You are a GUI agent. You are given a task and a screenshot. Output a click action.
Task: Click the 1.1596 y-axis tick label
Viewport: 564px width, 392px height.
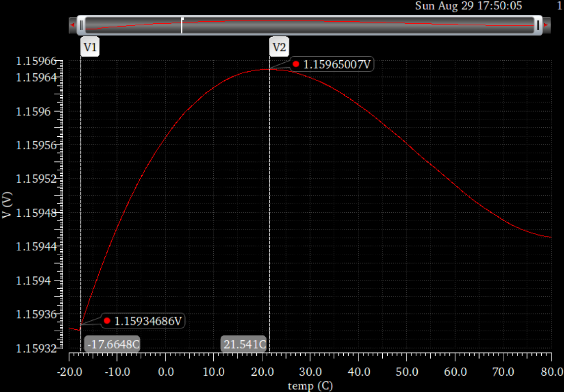click(x=34, y=112)
